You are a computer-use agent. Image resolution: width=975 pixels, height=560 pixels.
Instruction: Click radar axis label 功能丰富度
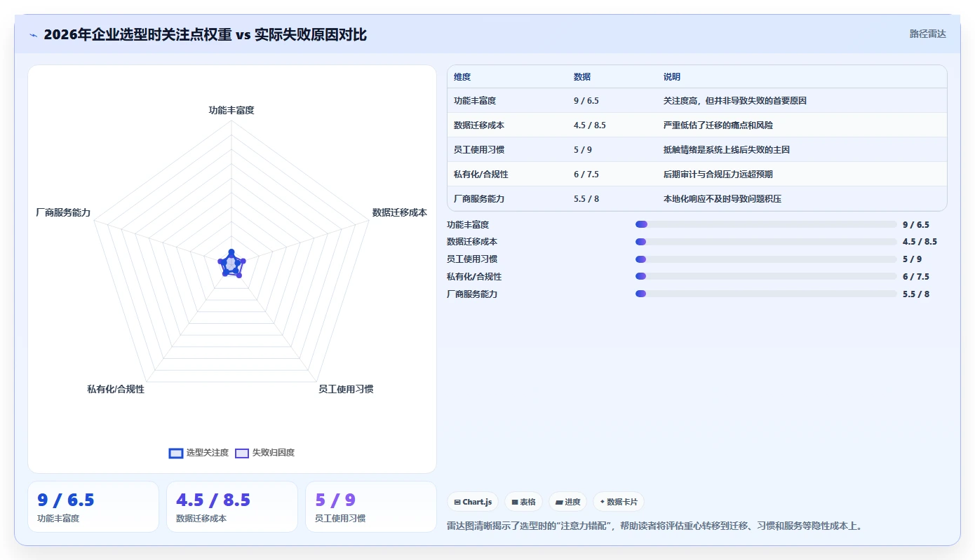coord(231,110)
